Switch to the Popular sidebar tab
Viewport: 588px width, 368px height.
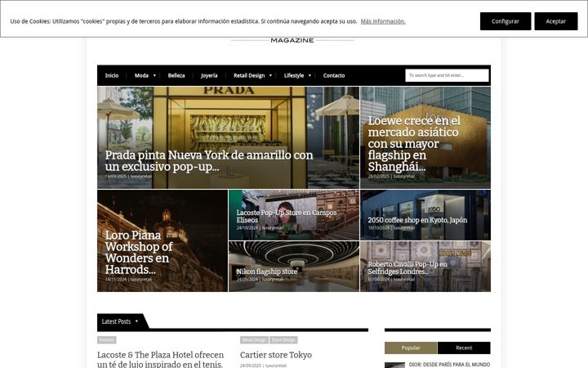[411, 348]
